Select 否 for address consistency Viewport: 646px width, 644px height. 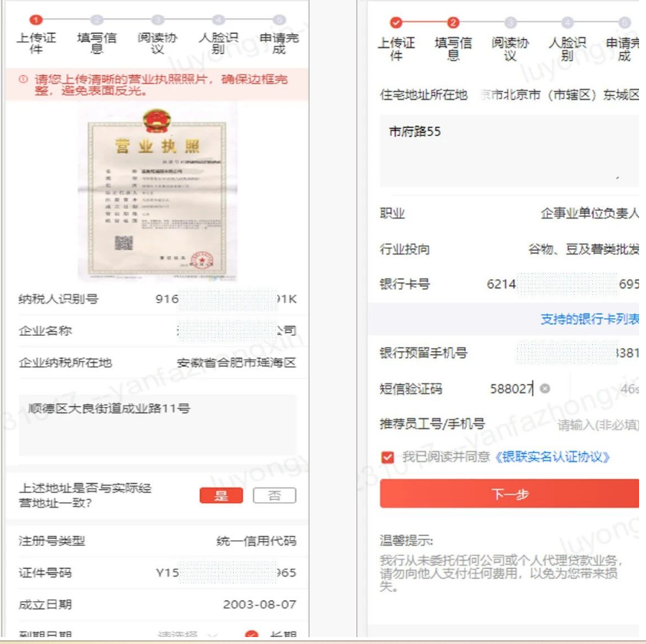[x=274, y=495]
